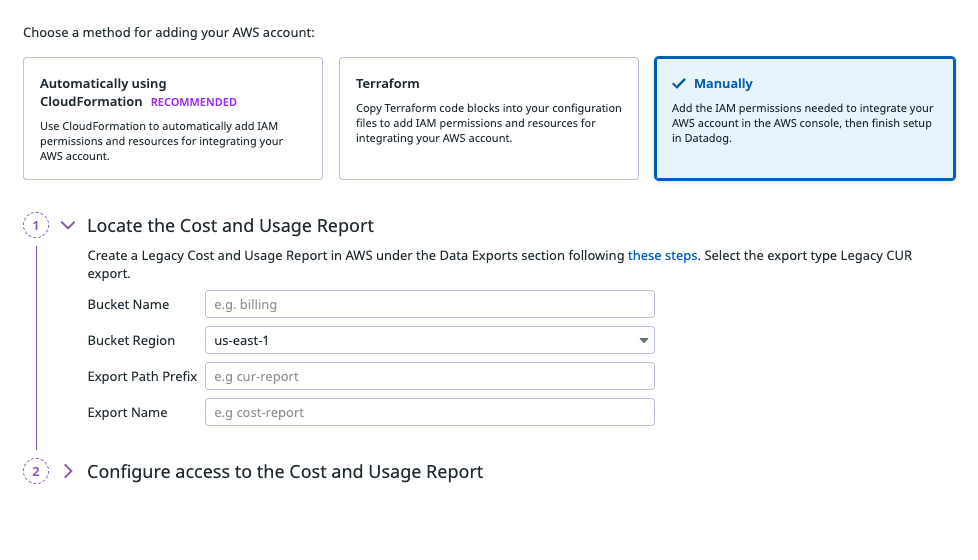
Task: Click the step 1 number circle
Action: point(36,226)
